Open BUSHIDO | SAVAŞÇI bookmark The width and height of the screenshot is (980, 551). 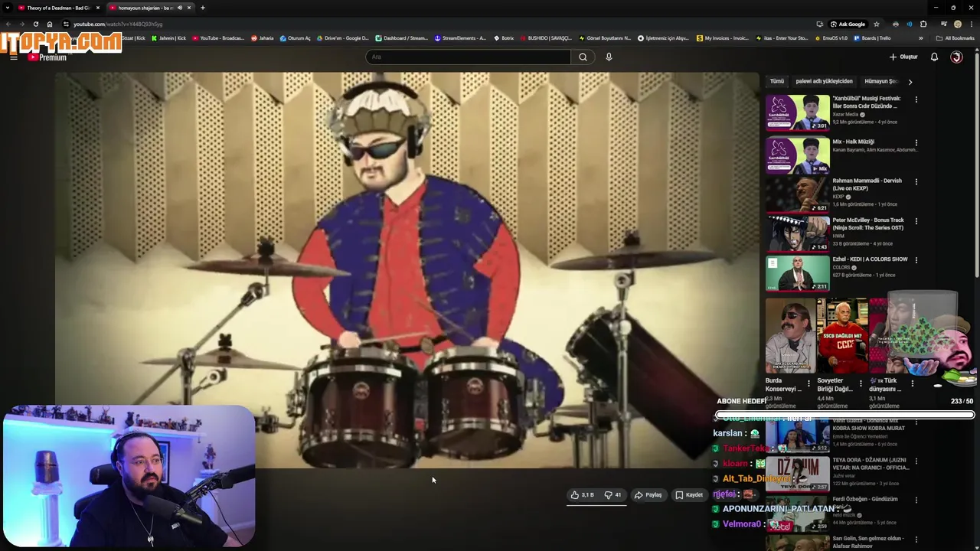pos(546,37)
